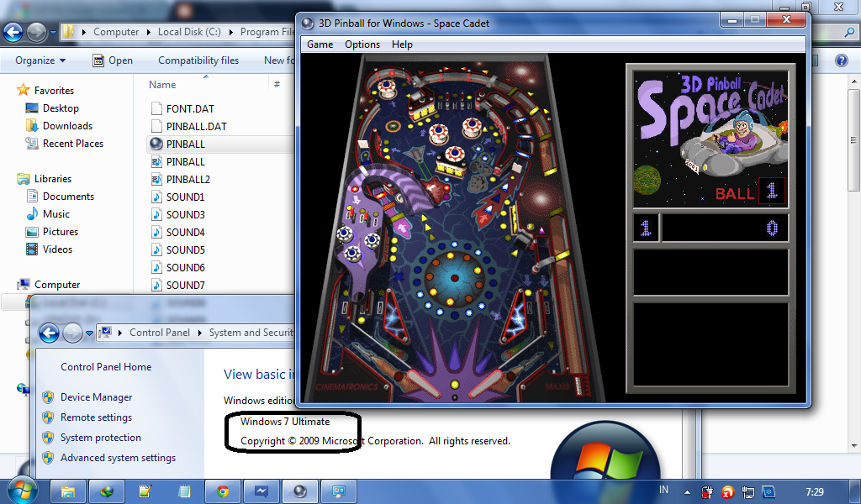Select the SOUND1 audio file

185,197
